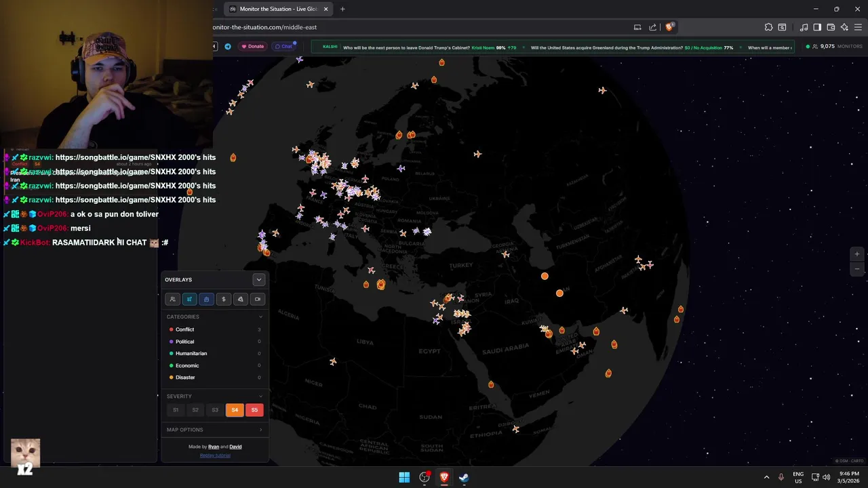The height and width of the screenshot is (488, 868).
Task: Open Brave browser taskbar icon
Action: click(444, 477)
